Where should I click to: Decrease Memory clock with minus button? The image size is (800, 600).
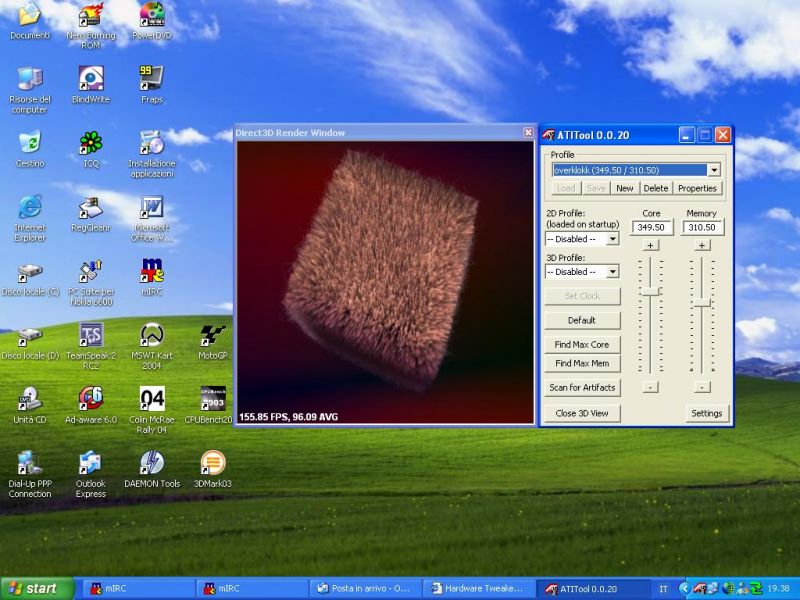pos(702,387)
